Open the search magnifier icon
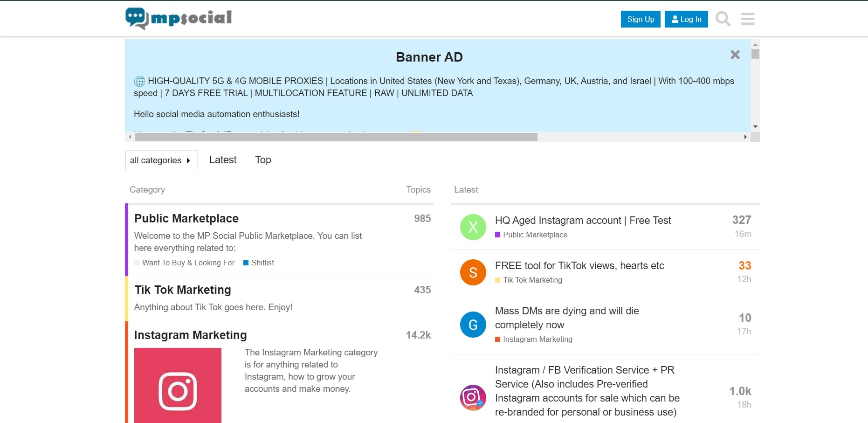 pyautogui.click(x=723, y=19)
